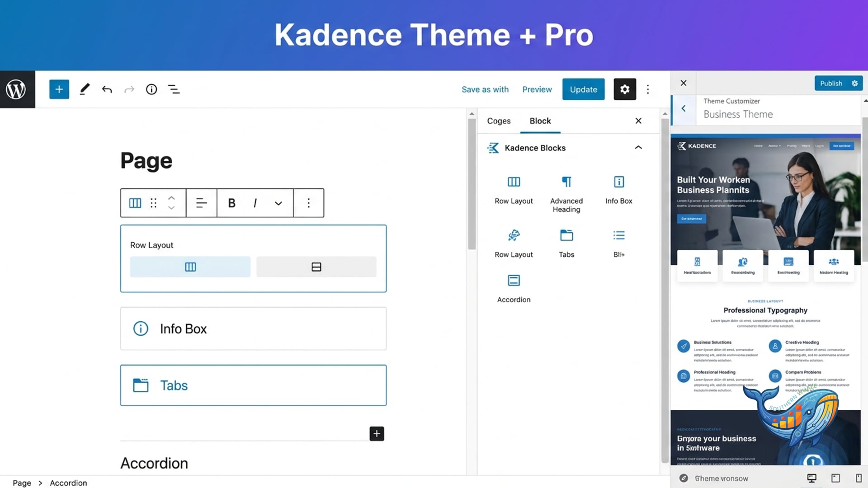Viewport: 868px width, 488px height.
Task: Click Accordion in the breadcrumb
Action: click(x=68, y=483)
